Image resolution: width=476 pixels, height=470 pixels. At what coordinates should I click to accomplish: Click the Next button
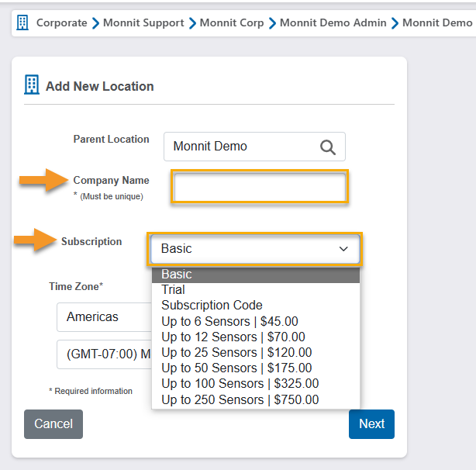point(371,423)
